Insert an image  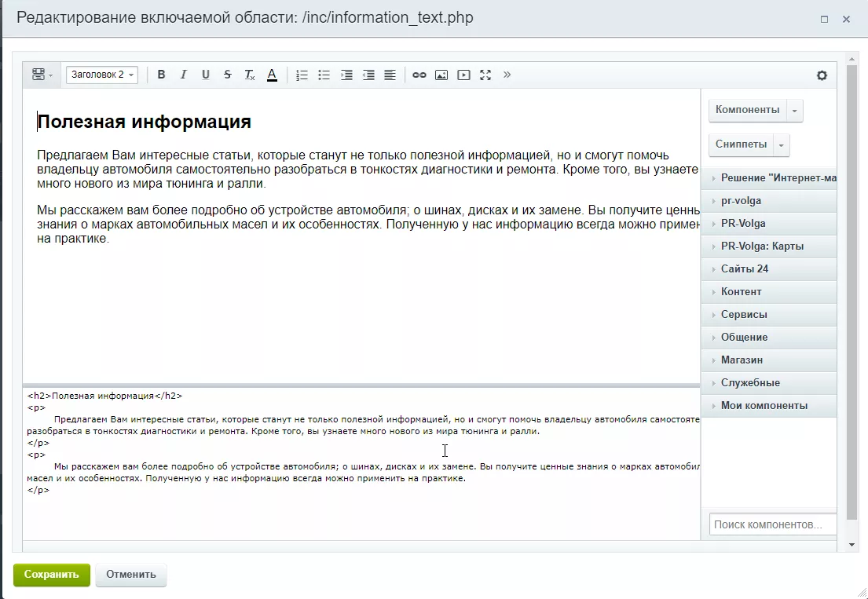click(x=441, y=75)
